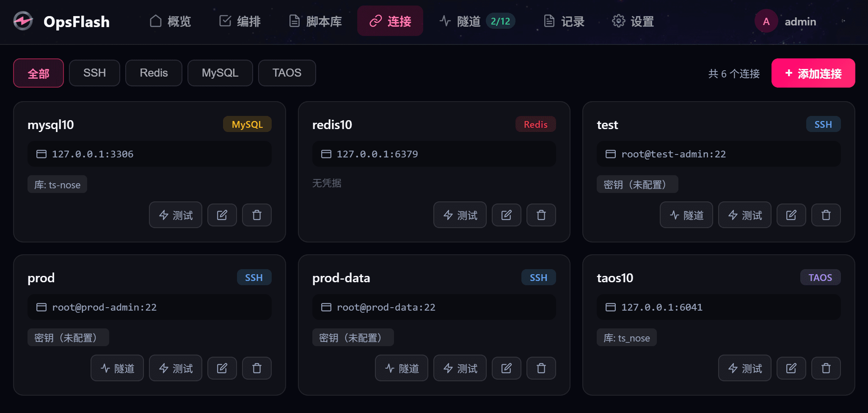
Task: Show only MySQL connections
Action: click(220, 73)
